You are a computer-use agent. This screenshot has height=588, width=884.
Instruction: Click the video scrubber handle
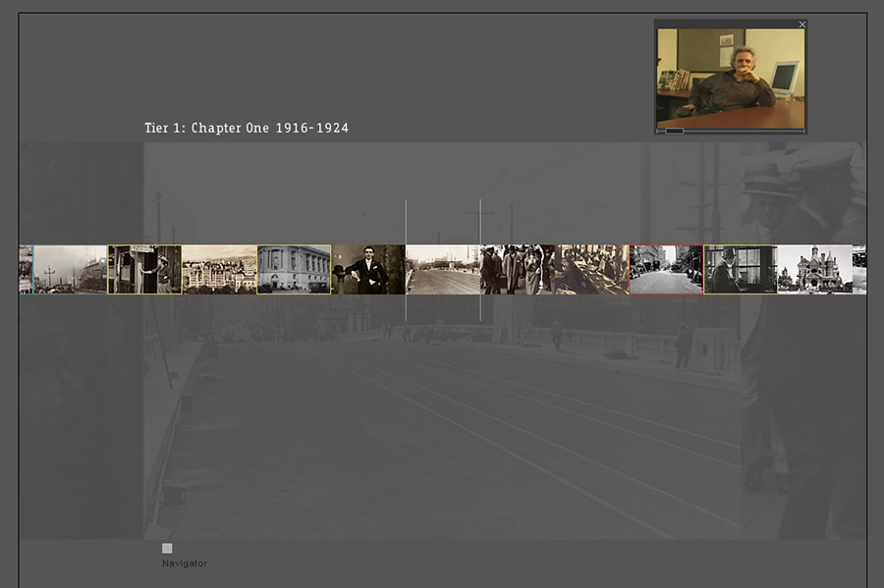674,131
